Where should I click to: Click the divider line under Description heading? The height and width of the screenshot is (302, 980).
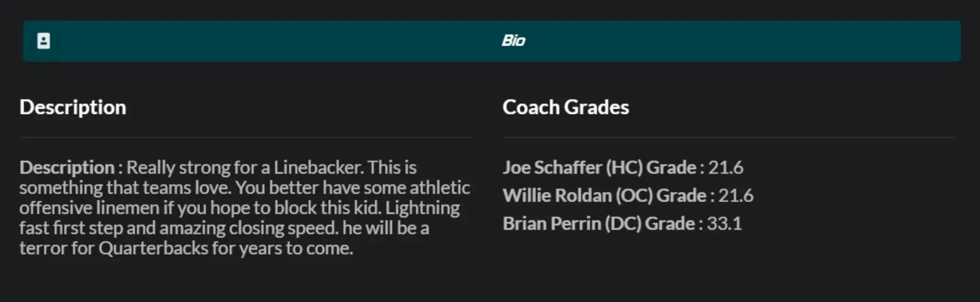pos(245,137)
